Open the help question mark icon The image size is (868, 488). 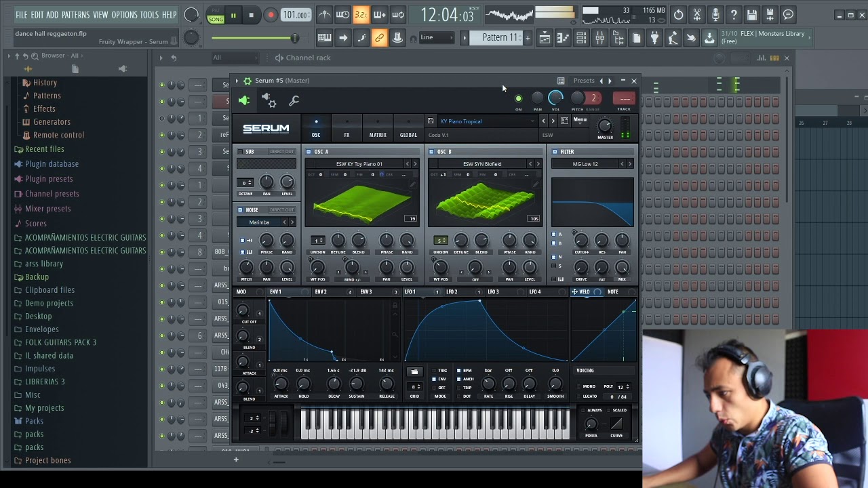[734, 15]
